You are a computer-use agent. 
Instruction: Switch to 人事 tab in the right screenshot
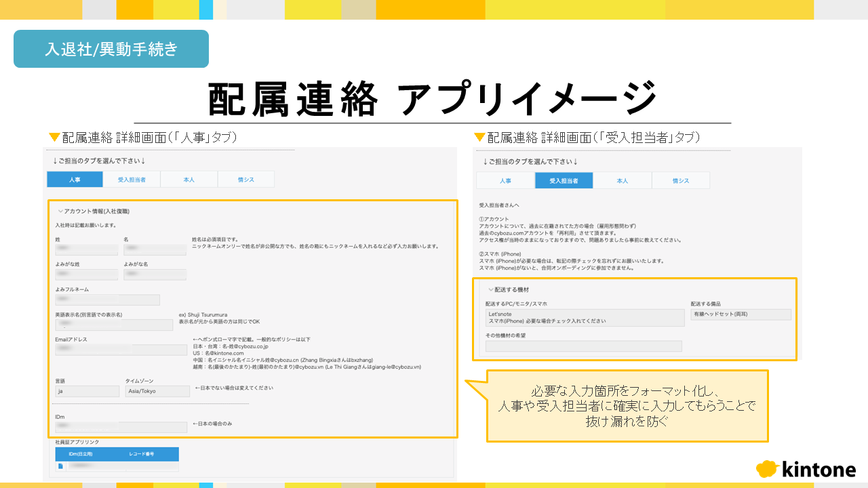[x=505, y=181]
